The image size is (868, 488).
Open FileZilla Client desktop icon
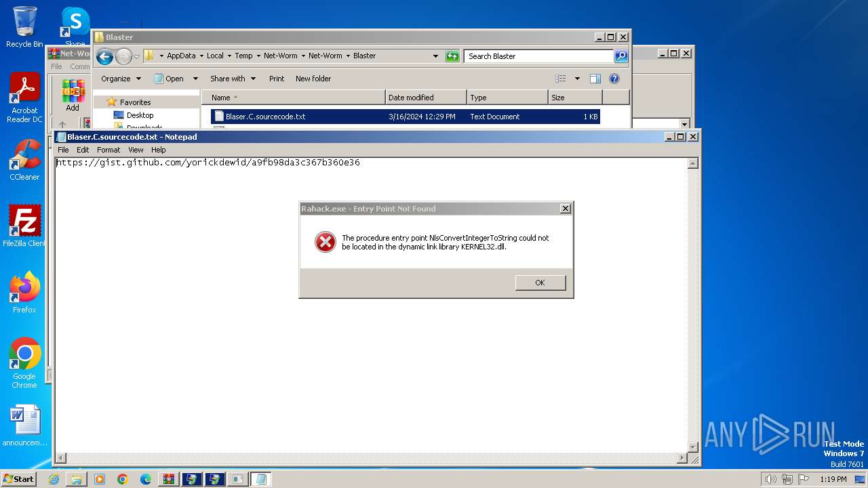(x=24, y=226)
